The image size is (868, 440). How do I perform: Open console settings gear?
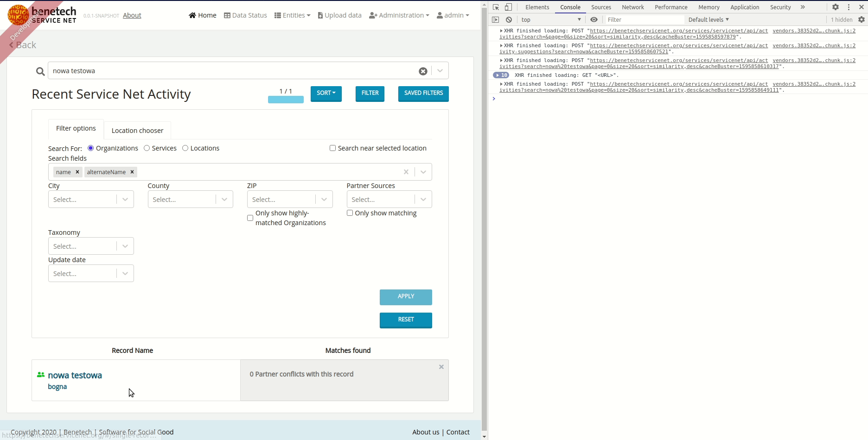pos(862,19)
